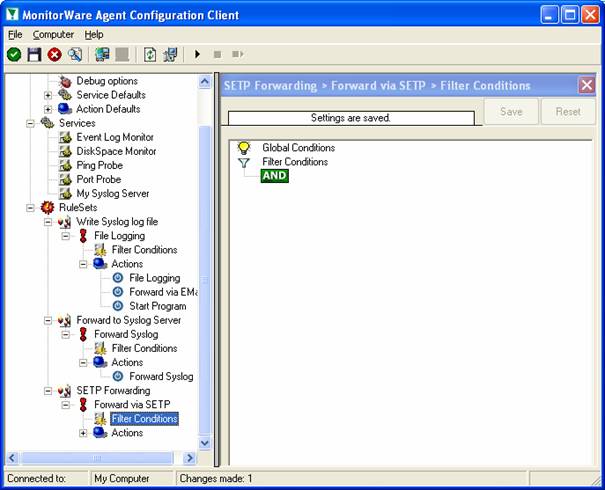
Task: Click the grey disabled square toolbar icon
Action: tap(122, 54)
